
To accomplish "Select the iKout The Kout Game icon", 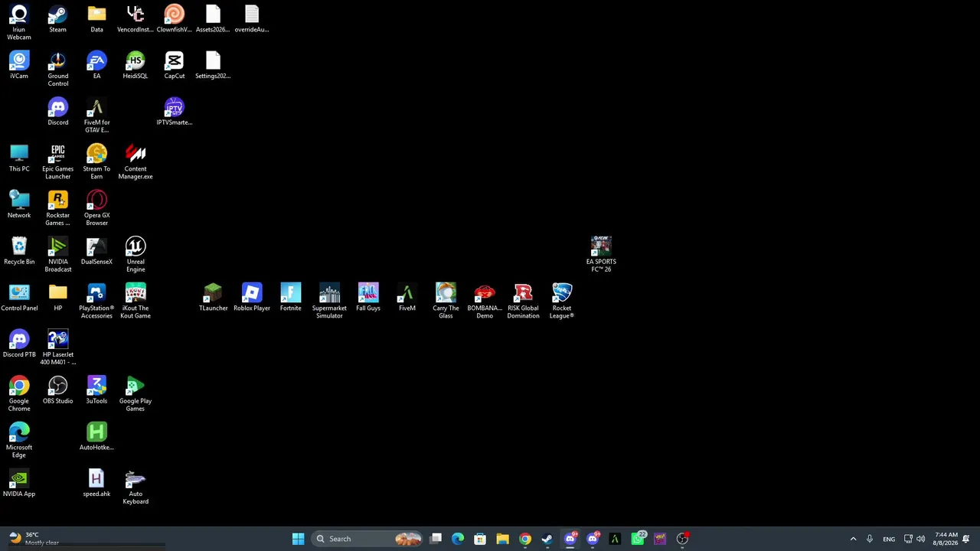I will pos(136,302).
